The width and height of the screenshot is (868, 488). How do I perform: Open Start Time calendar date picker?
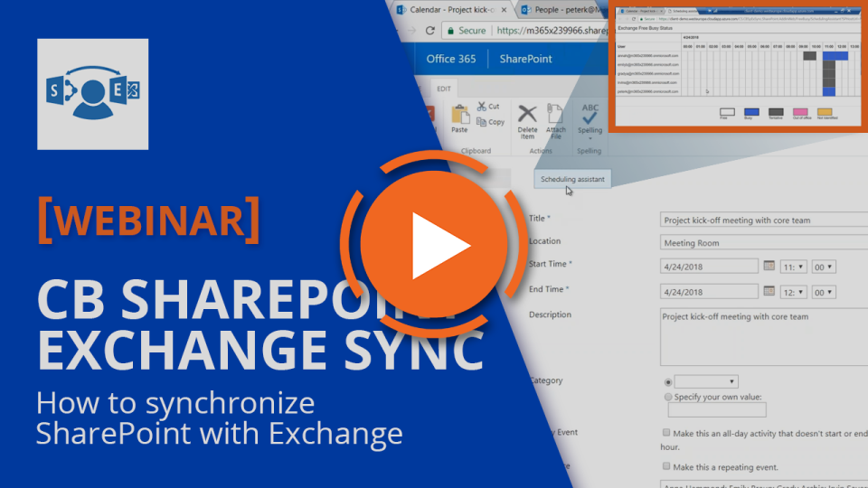769,266
